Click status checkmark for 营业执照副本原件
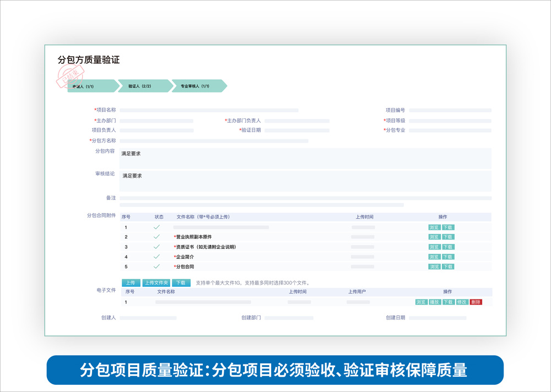The height and width of the screenshot is (392, 551). point(156,237)
